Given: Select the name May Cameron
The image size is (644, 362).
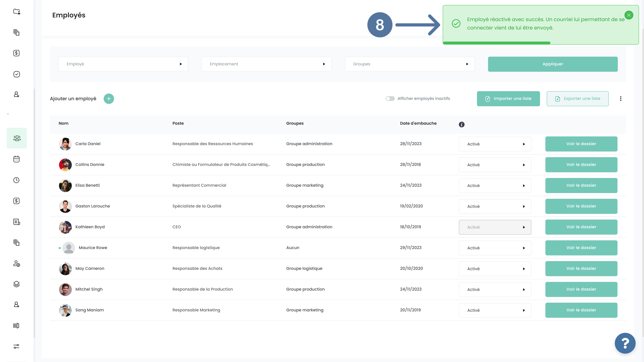Looking at the screenshot, I should tap(90, 269).
